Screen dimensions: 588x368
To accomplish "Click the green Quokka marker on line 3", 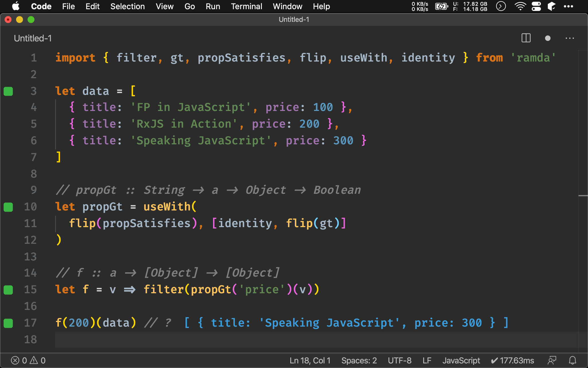I will click(8, 91).
